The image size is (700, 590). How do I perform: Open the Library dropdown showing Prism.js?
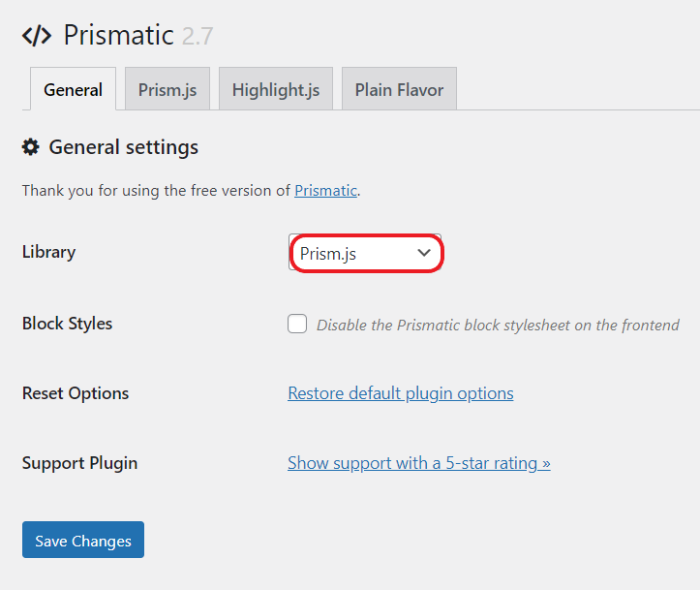click(365, 252)
